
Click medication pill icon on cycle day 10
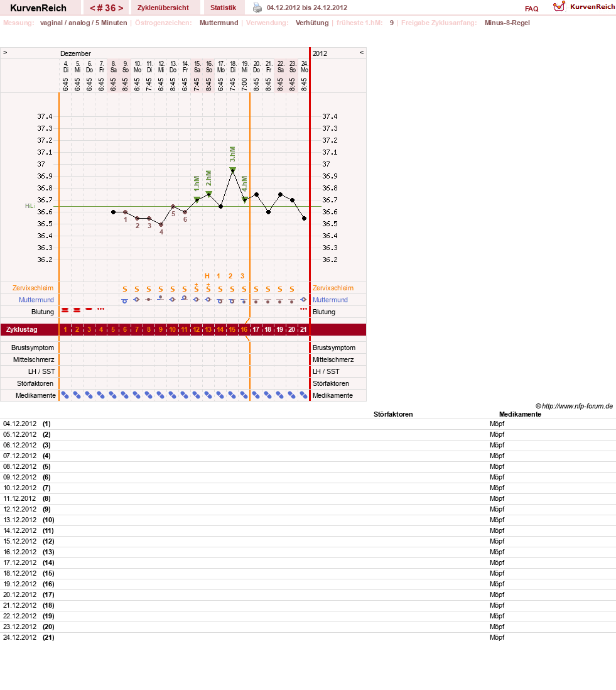[173, 395]
